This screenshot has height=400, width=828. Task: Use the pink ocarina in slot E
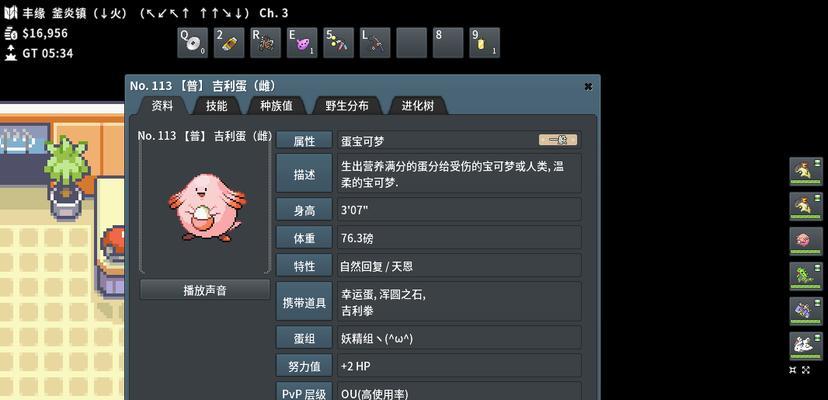302,43
